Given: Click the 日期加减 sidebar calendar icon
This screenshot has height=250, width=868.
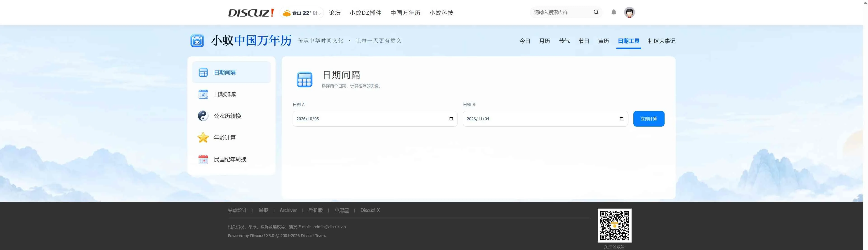Looking at the screenshot, I should [203, 94].
